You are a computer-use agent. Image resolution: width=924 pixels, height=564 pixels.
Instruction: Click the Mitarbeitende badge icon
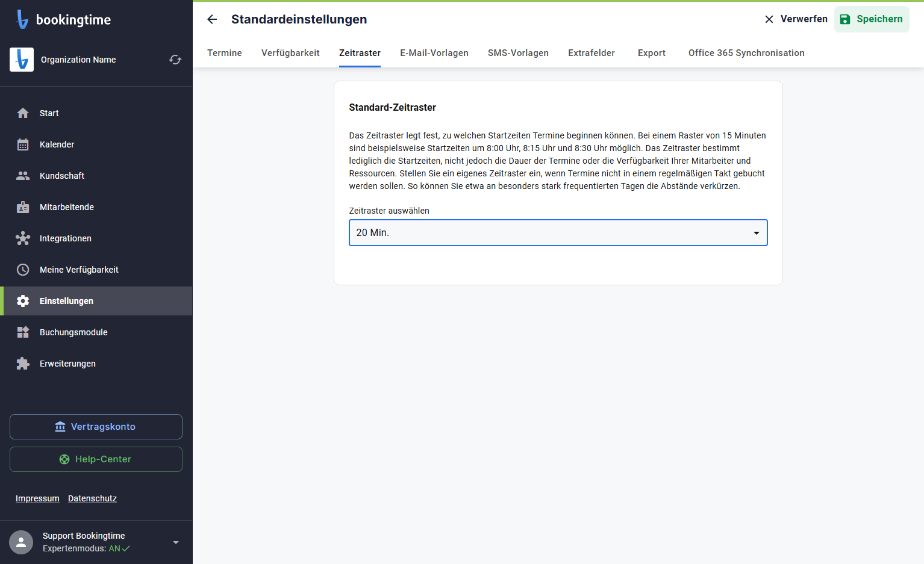pos(23,207)
